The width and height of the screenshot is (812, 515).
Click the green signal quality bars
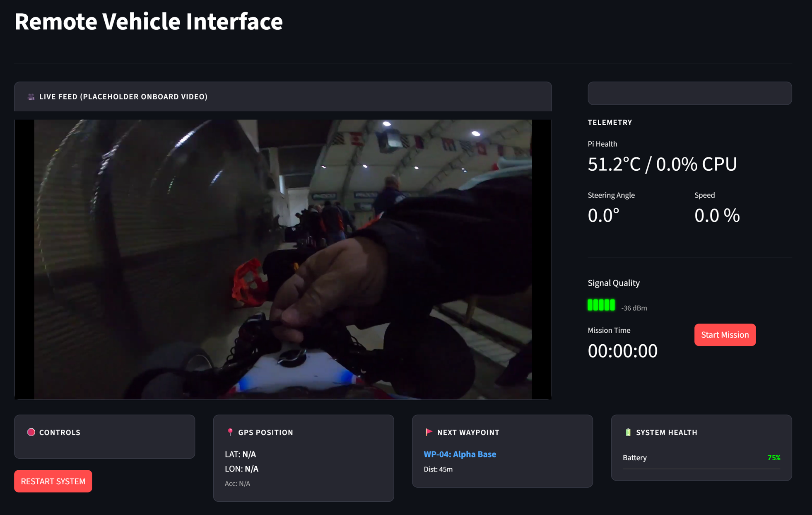601,305
